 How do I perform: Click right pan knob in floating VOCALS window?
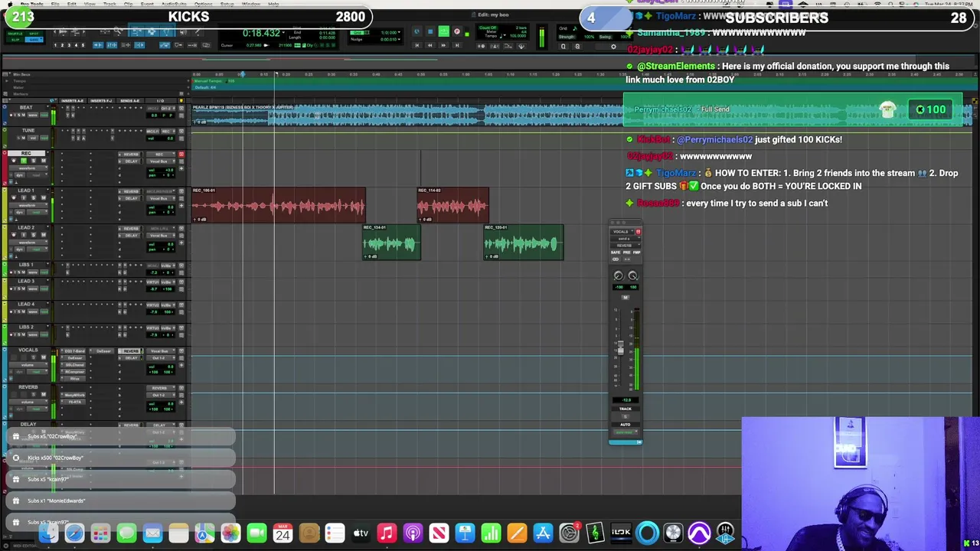click(x=632, y=275)
